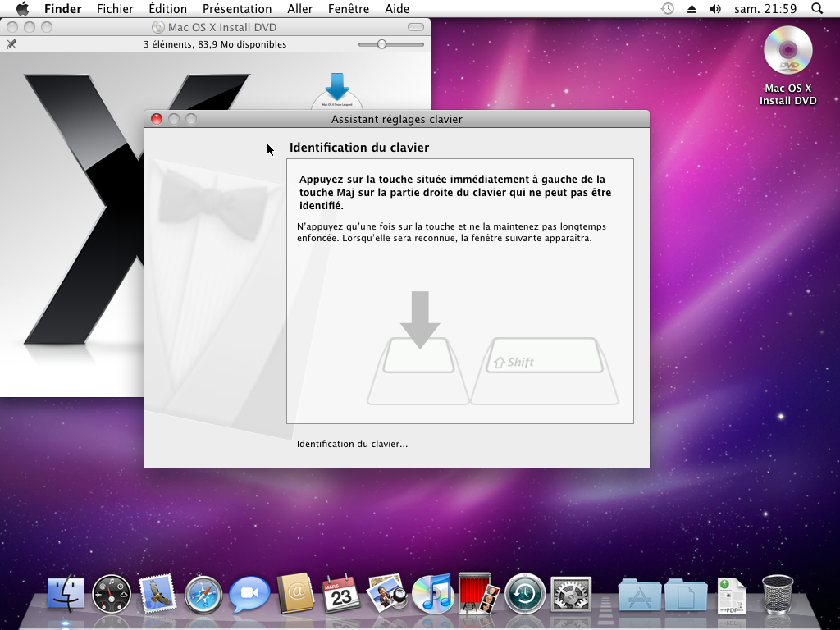The image size is (840, 630).
Task: Click the clock showing sam. 21:59
Action: (x=765, y=8)
